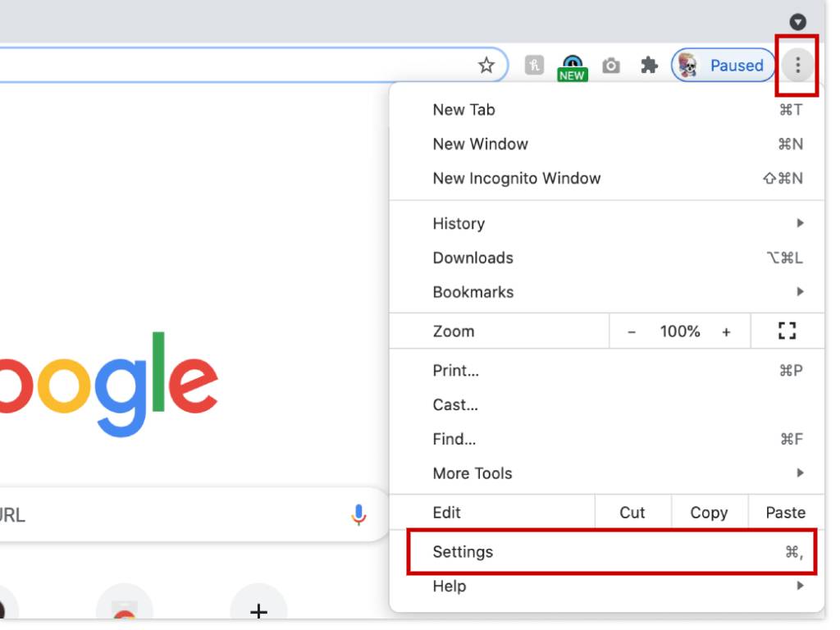
Task: Choose Cast... in the menu
Action: click(607, 405)
